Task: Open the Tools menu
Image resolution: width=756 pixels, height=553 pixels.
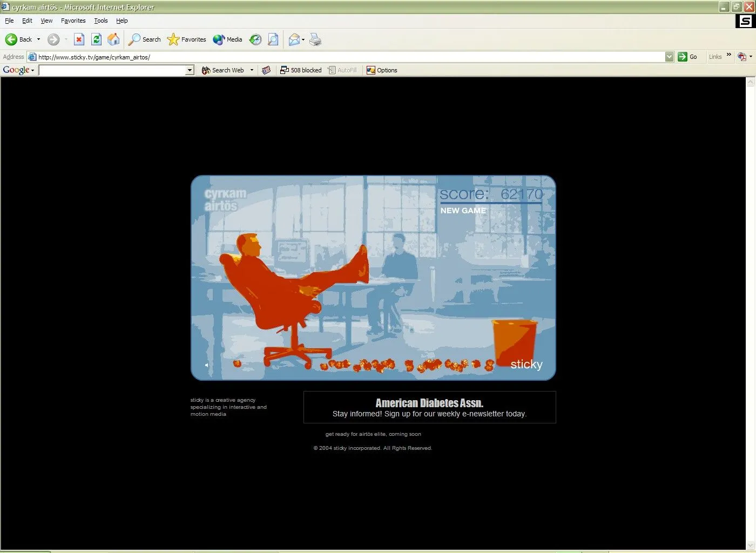Action: (101, 21)
